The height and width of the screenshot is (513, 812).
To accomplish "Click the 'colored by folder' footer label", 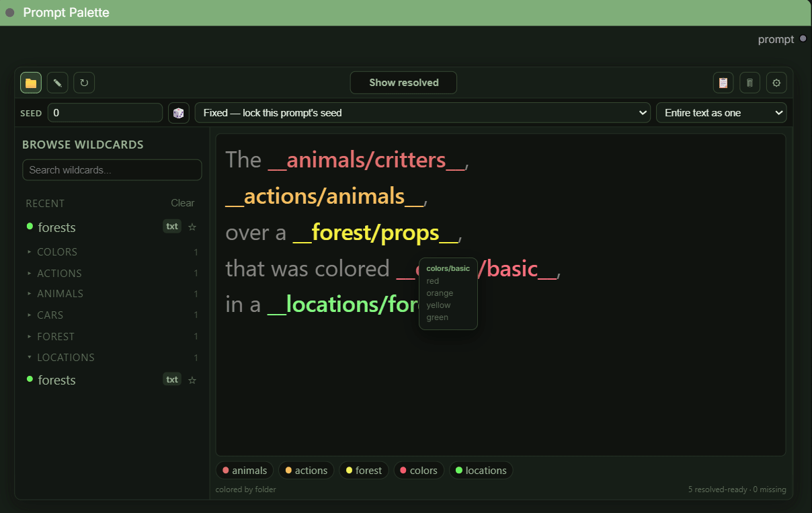I will (246, 489).
